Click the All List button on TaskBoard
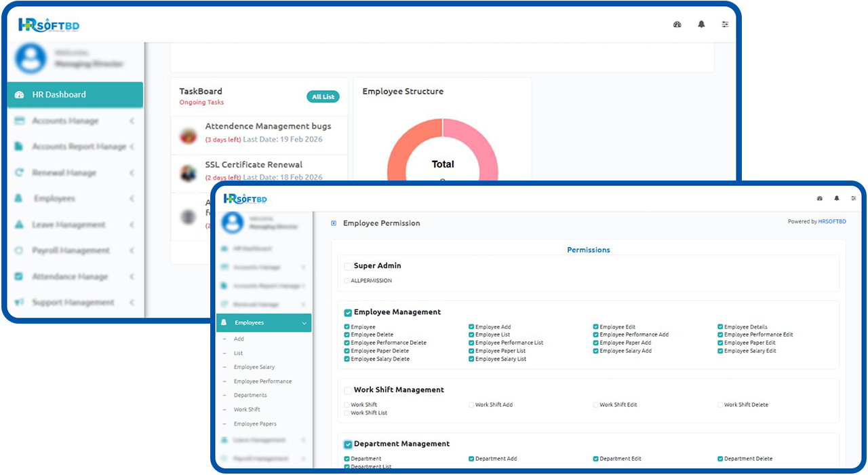Screen dimensions: 868x475 [323, 97]
